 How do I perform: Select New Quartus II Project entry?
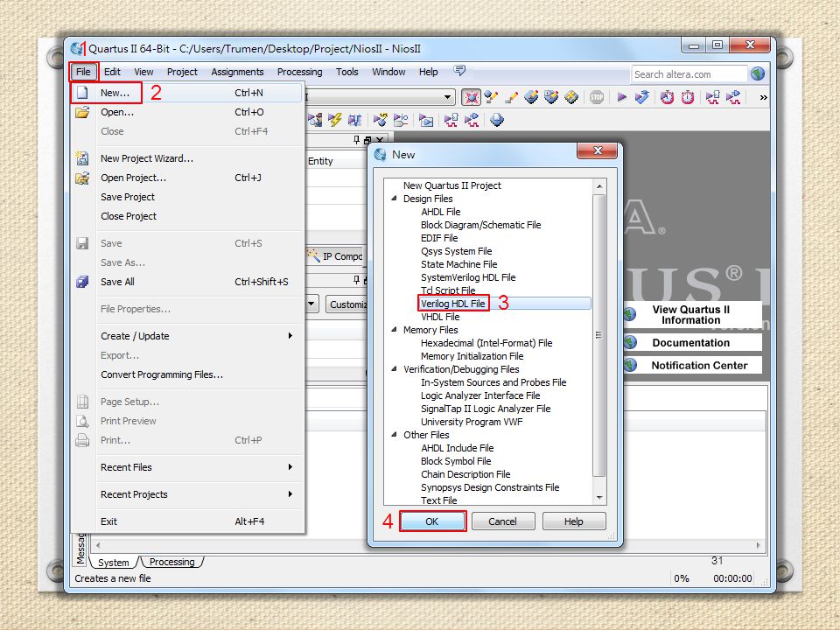coord(452,185)
